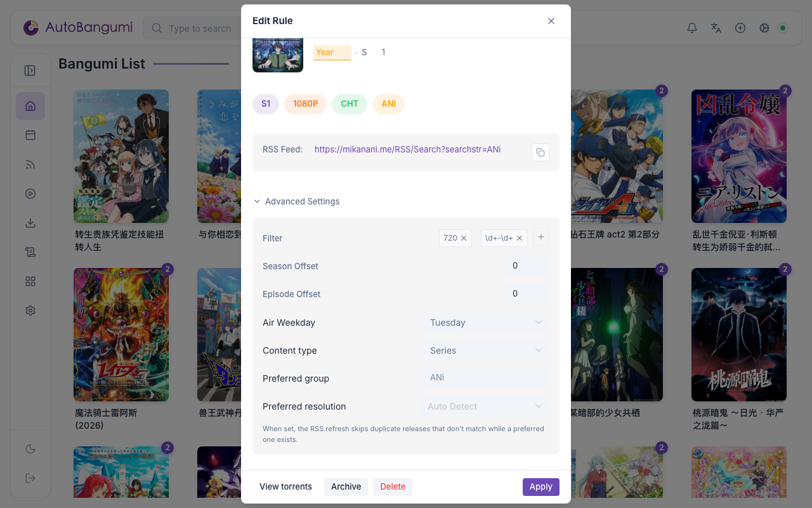
Task: Click the AutoBangumi logo
Action: tap(77, 28)
